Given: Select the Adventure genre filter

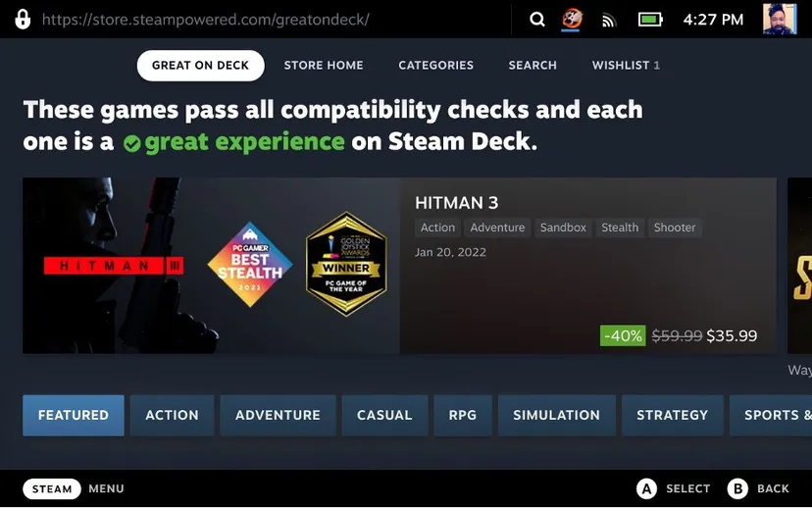Looking at the screenshot, I should pyautogui.click(x=279, y=415).
